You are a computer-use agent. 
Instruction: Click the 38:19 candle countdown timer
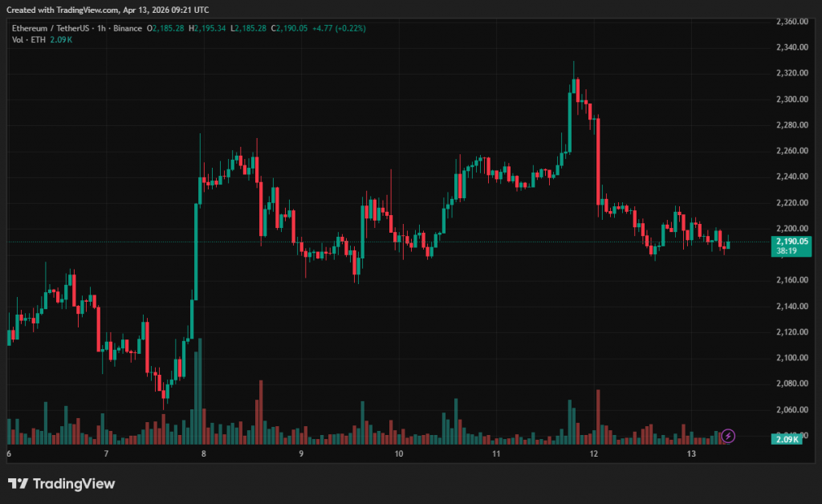[787, 250]
